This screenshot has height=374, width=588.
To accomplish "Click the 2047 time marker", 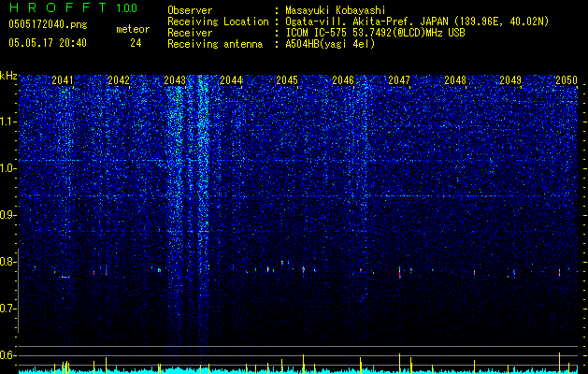I will point(399,80).
